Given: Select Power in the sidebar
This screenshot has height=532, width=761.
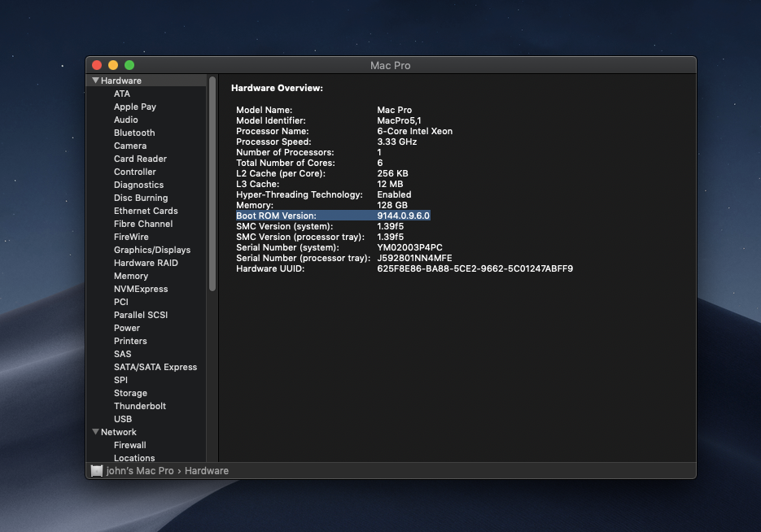Looking at the screenshot, I should point(127,328).
